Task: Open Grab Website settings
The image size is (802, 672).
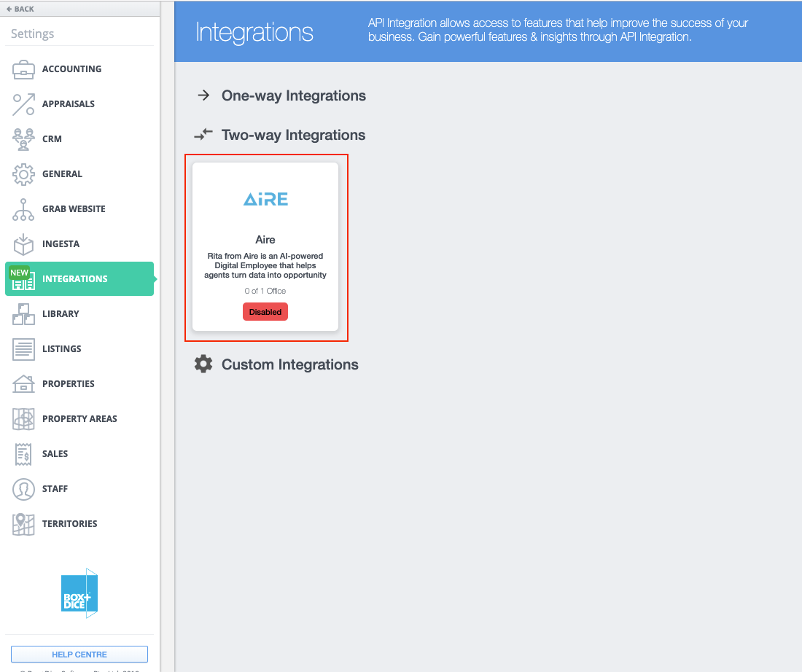Action: click(74, 208)
